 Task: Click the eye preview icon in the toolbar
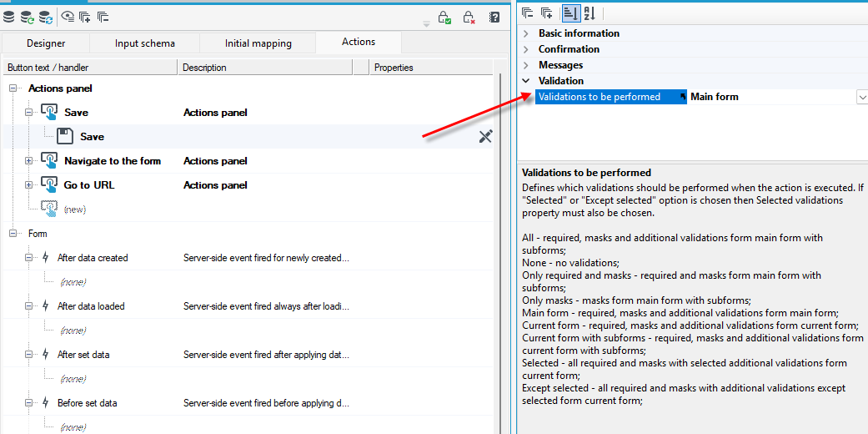coord(68,18)
